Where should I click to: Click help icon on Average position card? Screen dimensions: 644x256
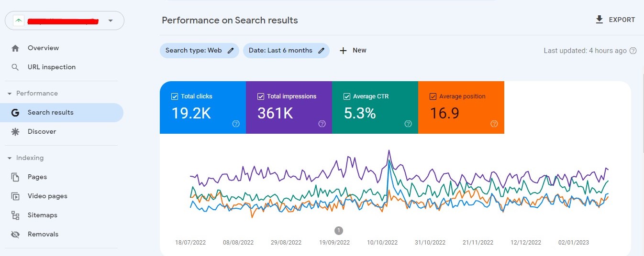coord(494,124)
